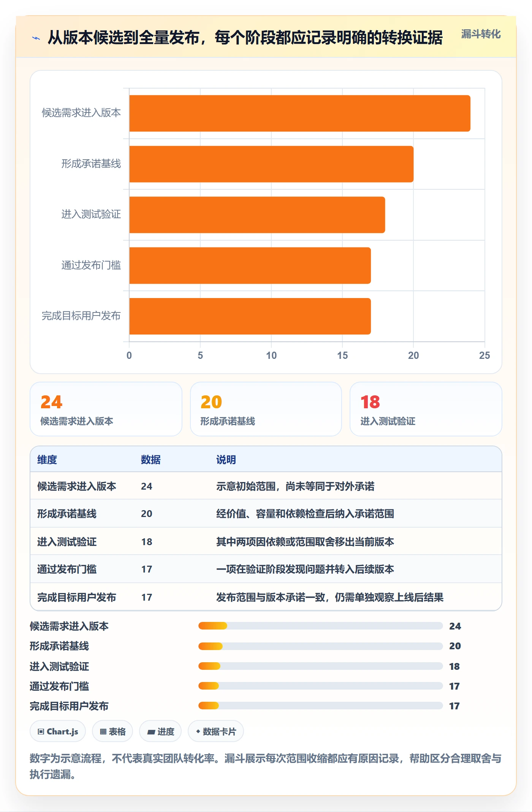Click the 进入测试验证 chart bar
The height and width of the screenshot is (812, 532).
257,215
